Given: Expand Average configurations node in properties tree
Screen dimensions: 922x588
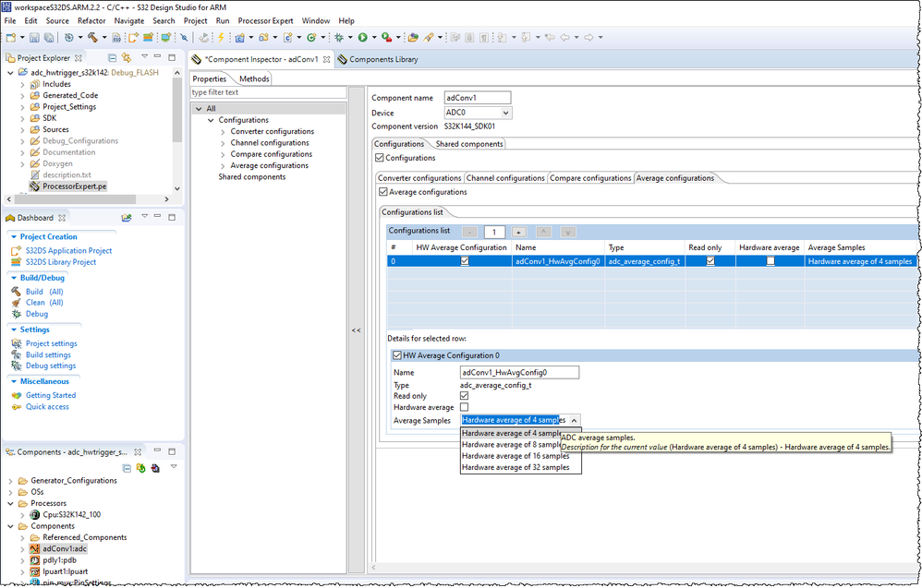Looking at the screenshot, I should [x=223, y=166].
